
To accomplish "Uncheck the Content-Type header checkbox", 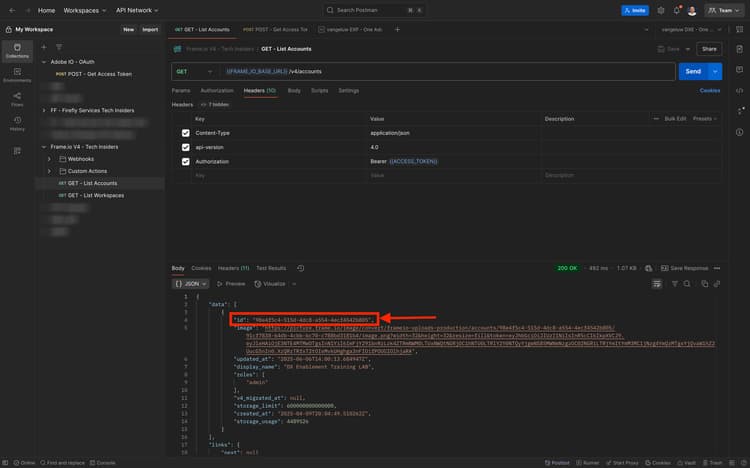I will 185,132.
